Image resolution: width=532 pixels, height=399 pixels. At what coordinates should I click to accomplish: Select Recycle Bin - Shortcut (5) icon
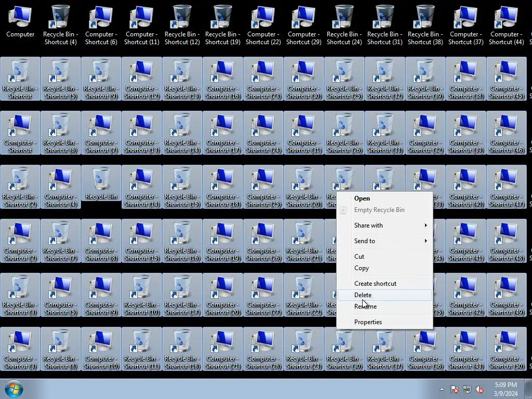(x=61, y=79)
